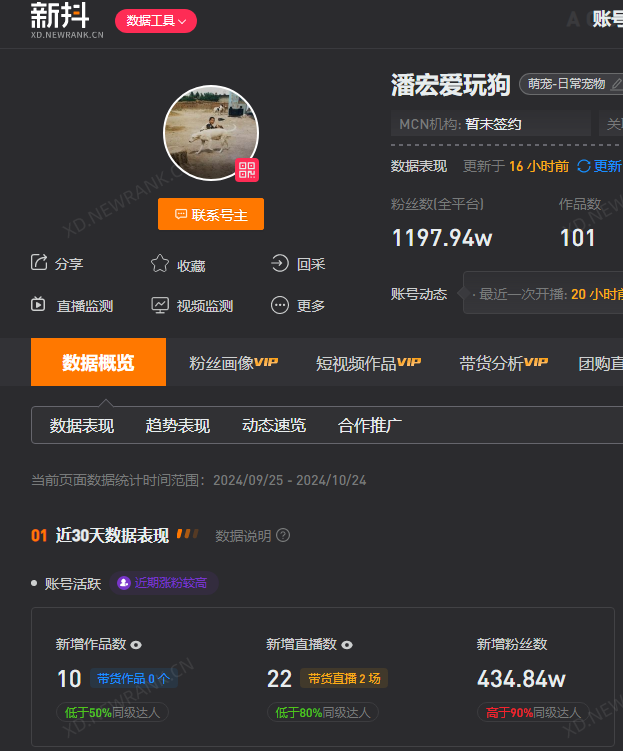Open live stream monitoring icon

coord(38,305)
